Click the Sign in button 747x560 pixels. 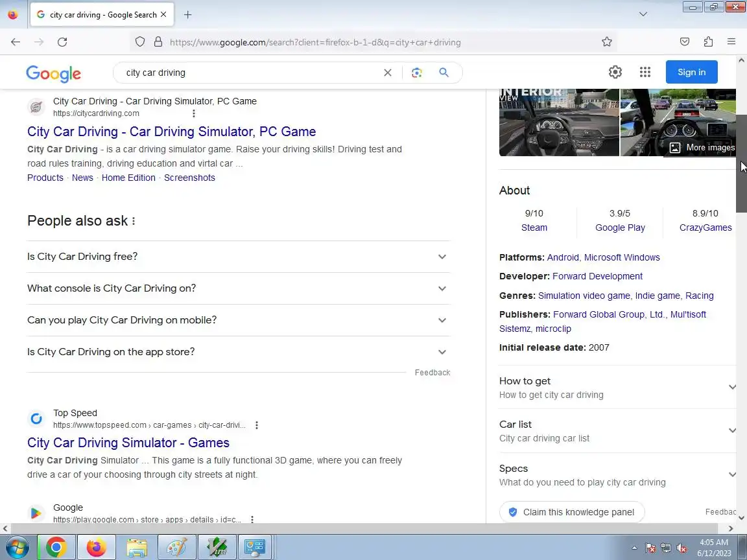click(x=691, y=72)
